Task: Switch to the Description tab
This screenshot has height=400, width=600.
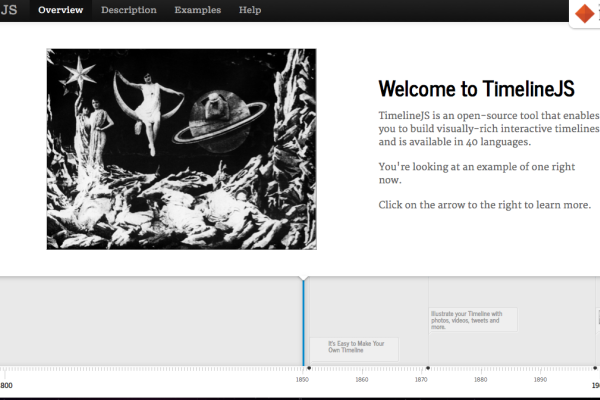Action: [129, 10]
